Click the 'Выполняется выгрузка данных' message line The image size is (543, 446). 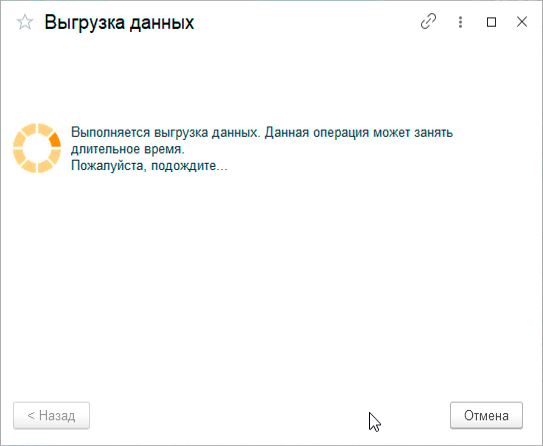262,133
